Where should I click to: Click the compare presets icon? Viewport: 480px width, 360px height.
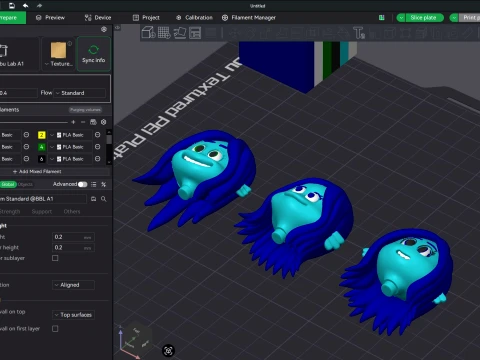(104, 184)
